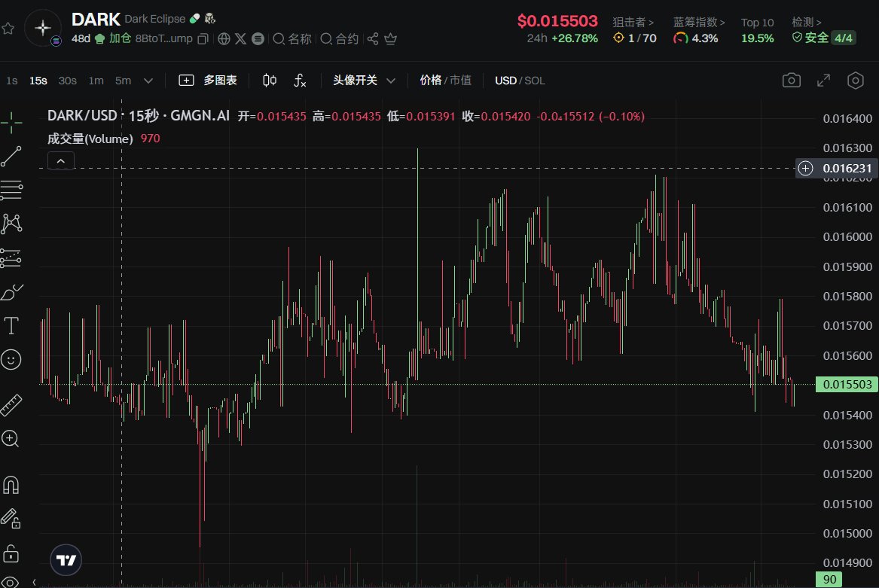
Task: Select the trend line drawing tool
Action: pos(11,157)
